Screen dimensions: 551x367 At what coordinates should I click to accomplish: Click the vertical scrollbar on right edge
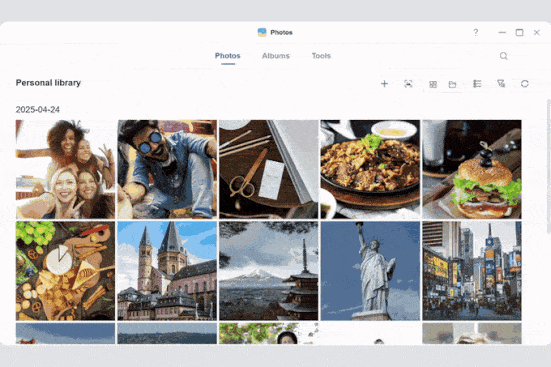click(x=549, y=165)
